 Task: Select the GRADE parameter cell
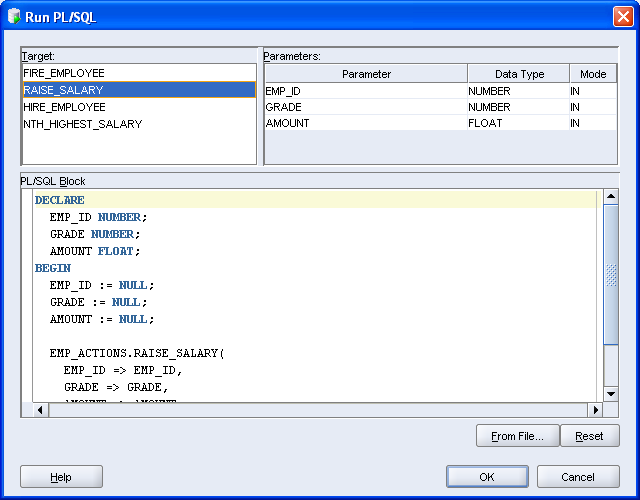pyautogui.click(x=366, y=107)
